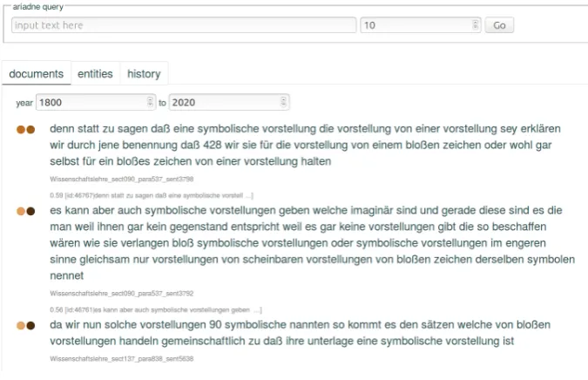Click first orange dot beside 'denn statt zu sagen'
588x380 pixels.
tap(21, 130)
